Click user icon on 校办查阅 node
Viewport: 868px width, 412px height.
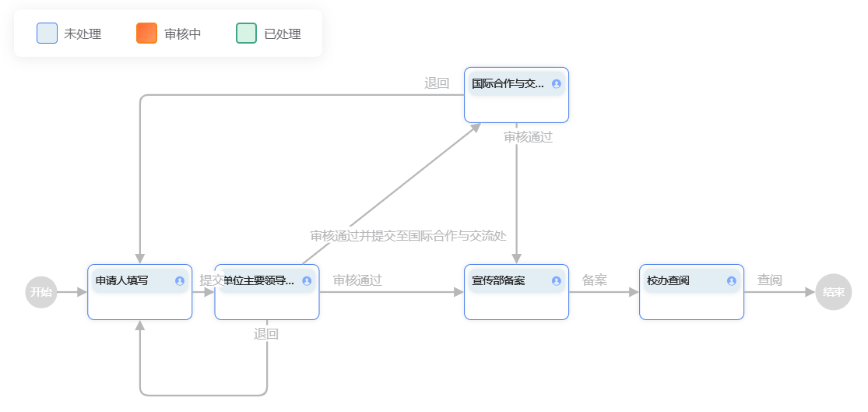click(732, 281)
